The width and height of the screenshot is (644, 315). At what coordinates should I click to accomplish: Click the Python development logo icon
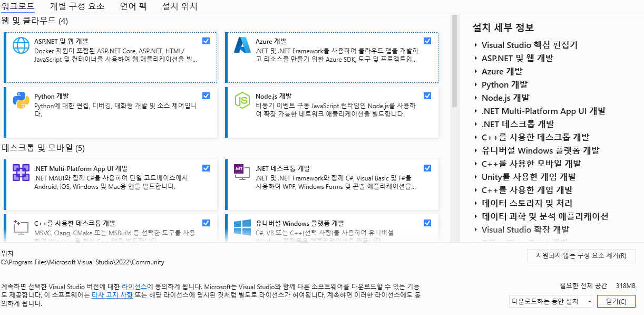click(x=21, y=100)
